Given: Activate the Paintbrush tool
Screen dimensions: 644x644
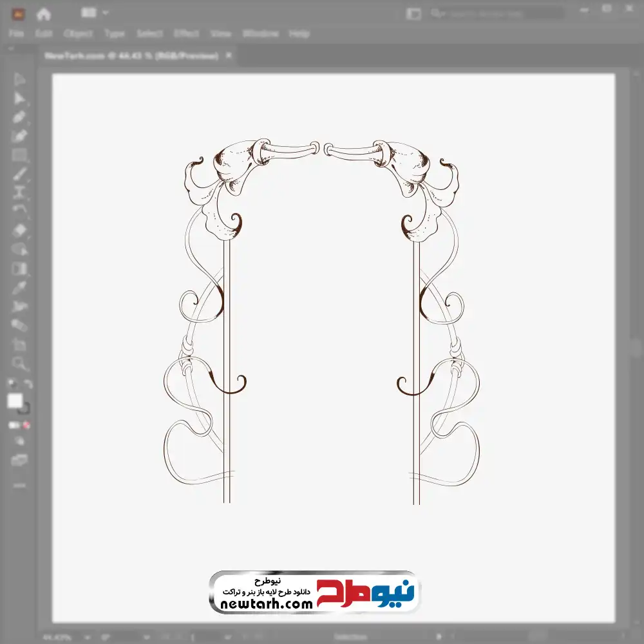Looking at the screenshot, I should pyautogui.click(x=19, y=174).
